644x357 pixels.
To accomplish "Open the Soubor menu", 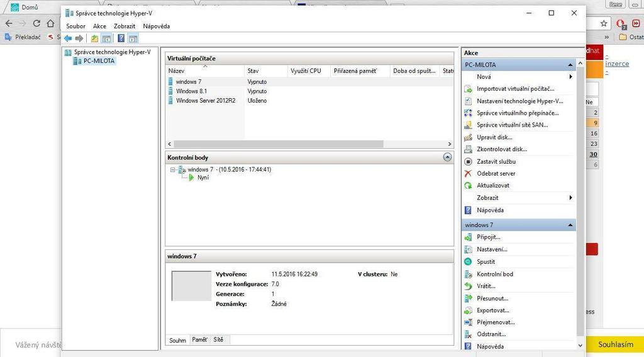I will pyautogui.click(x=75, y=26).
